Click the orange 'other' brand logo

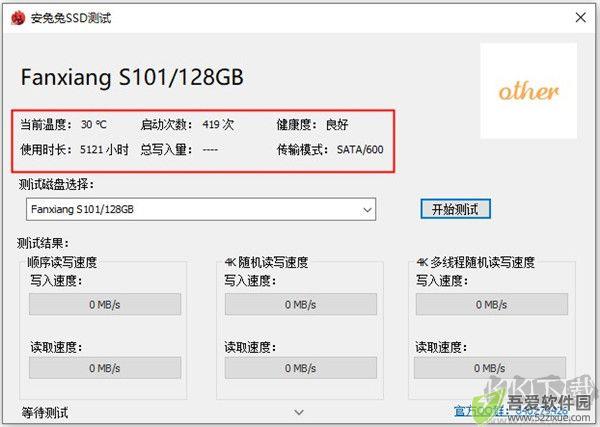(x=528, y=91)
